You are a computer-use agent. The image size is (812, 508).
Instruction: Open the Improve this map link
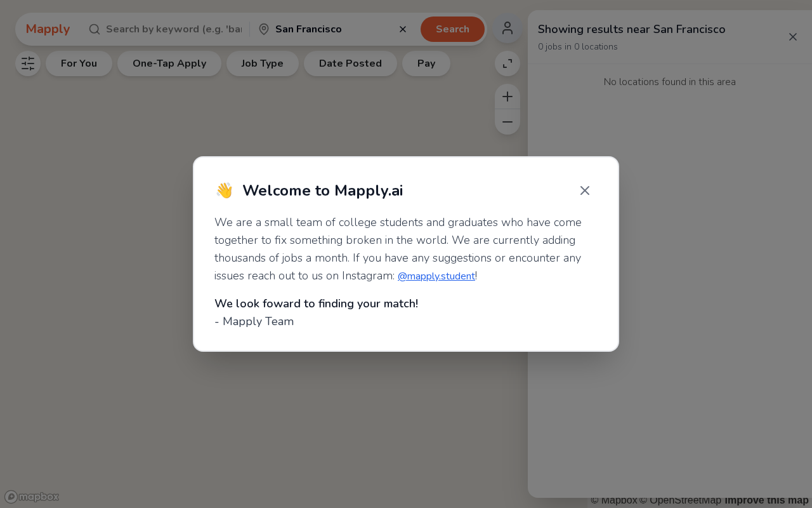766,500
